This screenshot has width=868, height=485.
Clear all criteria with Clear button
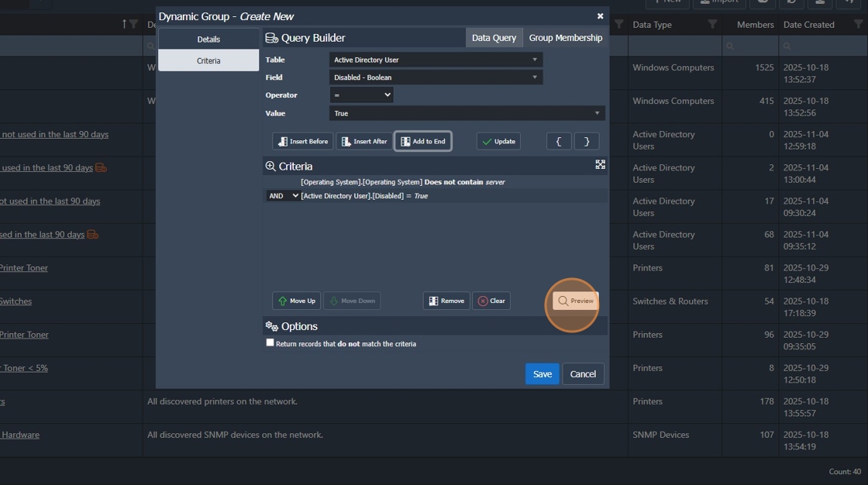[x=491, y=301]
